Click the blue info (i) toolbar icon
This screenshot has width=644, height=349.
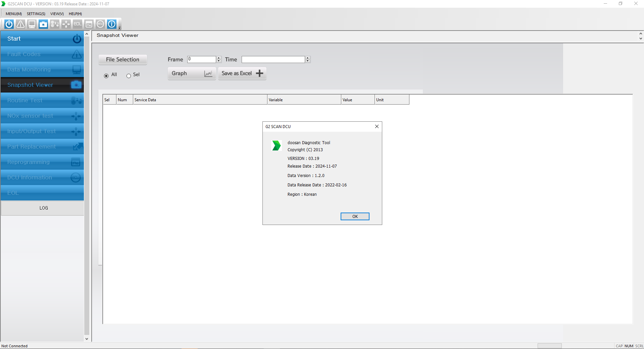pyautogui.click(x=112, y=24)
